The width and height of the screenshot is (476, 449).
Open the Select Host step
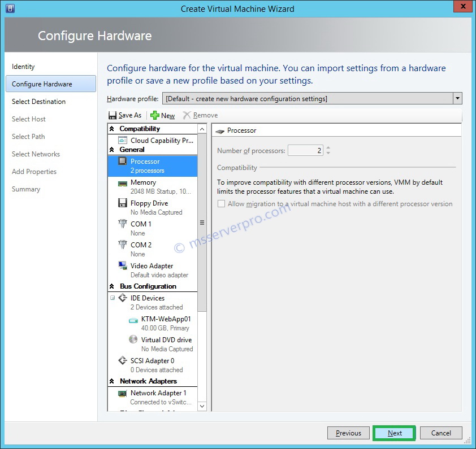pos(28,119)
